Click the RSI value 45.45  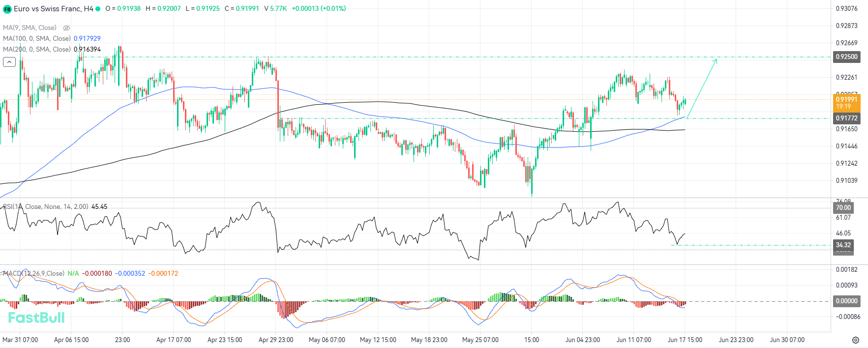point(99,207)
